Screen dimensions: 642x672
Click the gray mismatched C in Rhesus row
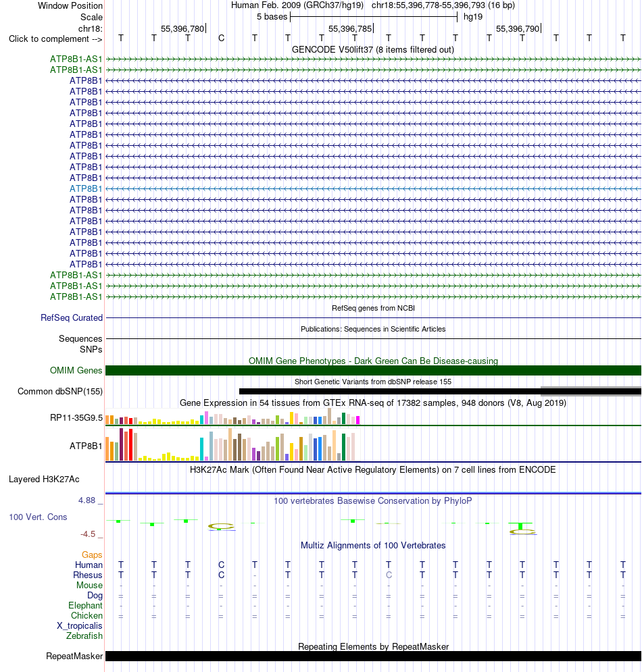click(389, 575)
